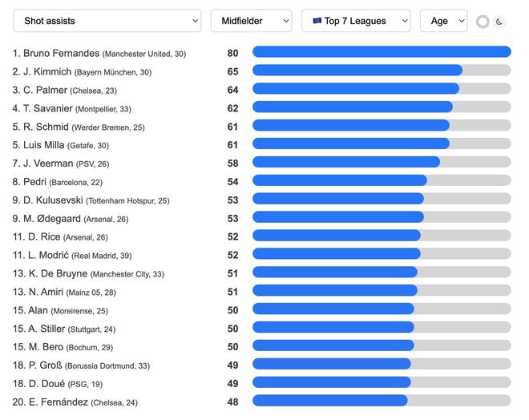Switch to dark mode moon icon
Viewport: 529px width, 420px height.
tap(499, 22)
